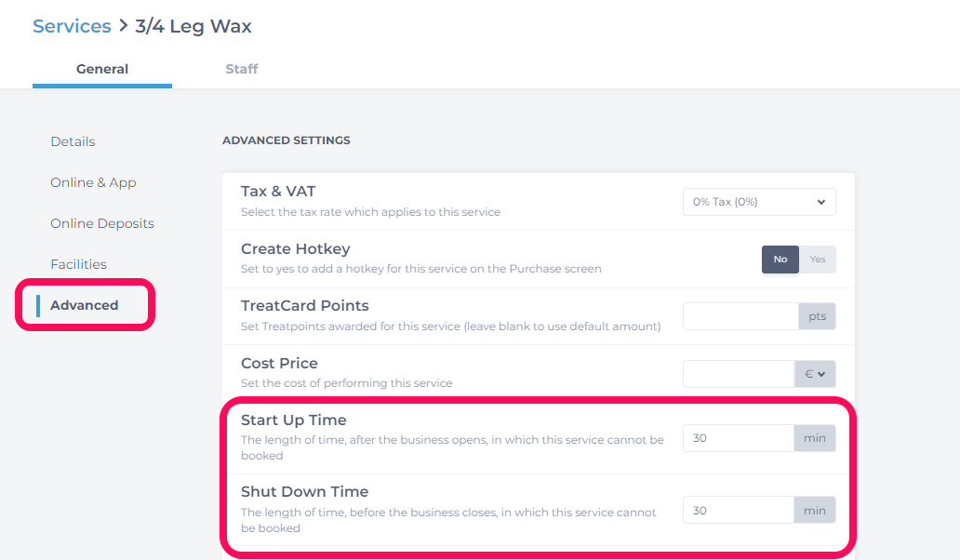960x560 pixels.
Task: Click the Start Up Time minutes field
Action: tap(739, 438)
